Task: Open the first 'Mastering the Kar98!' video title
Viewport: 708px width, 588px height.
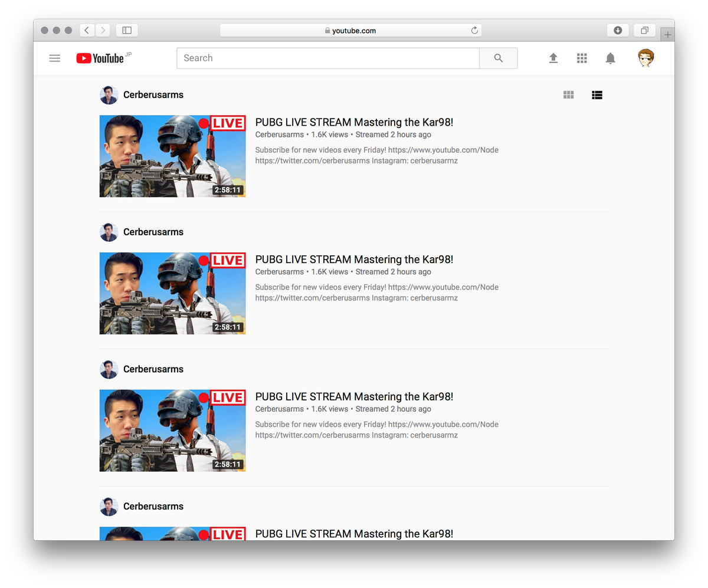Action: (x=354, y=123)
